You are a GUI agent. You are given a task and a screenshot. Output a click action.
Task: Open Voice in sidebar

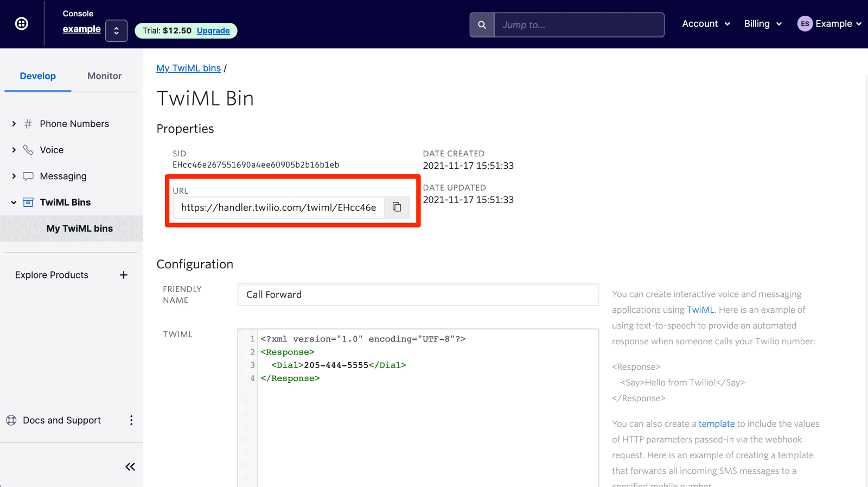point(52,150)
